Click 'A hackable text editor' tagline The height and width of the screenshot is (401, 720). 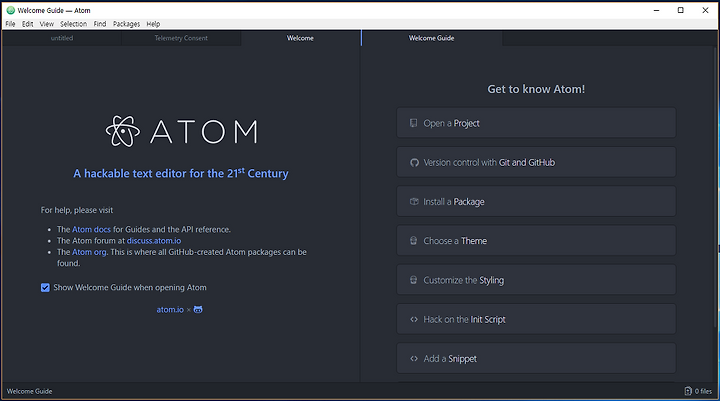181,173
